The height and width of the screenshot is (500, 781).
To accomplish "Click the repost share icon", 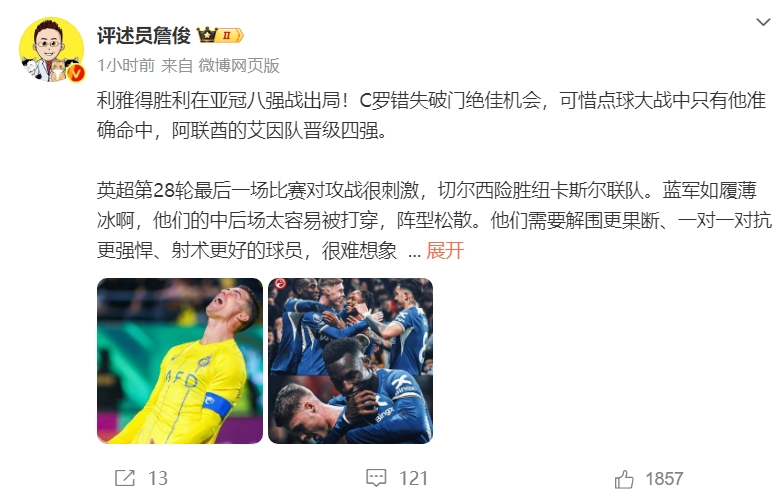I will (125, 478).
